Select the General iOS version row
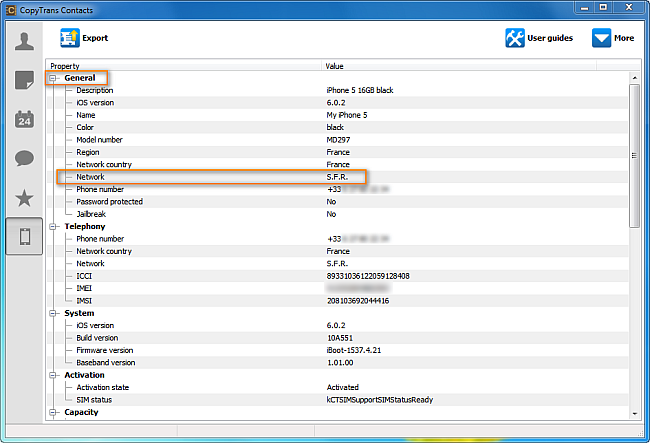 click(338, 103)
